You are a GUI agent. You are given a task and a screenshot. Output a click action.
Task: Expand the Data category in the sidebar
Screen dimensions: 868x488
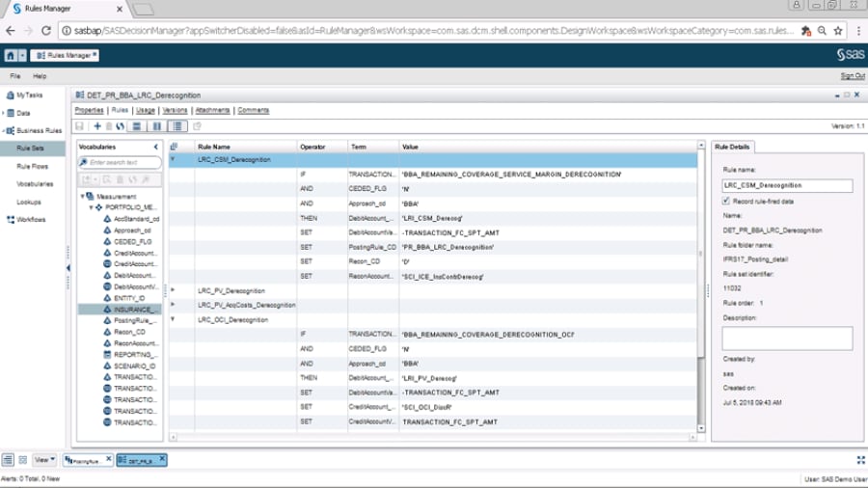pyautogui.click(x=3, y=113)
